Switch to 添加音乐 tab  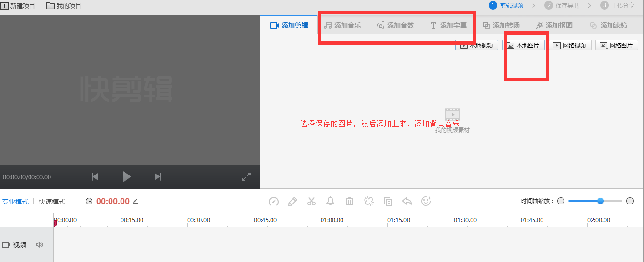click(342, 25)
